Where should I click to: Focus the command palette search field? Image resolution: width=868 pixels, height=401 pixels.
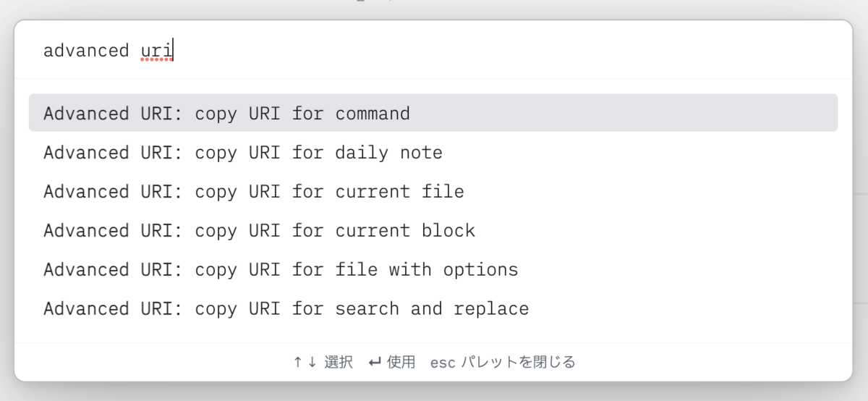[x=434, y=51]
